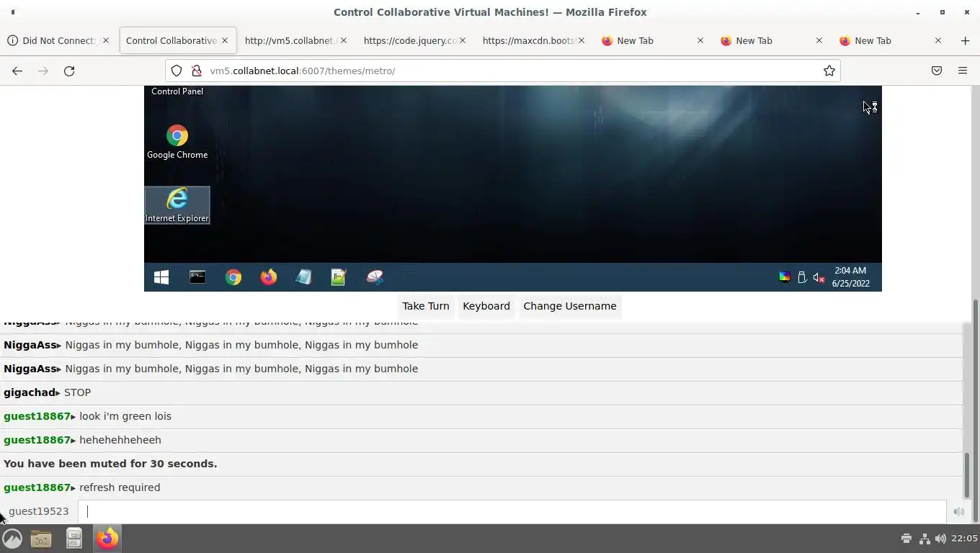Screen dimensions: 980x553
Task: Click the USB device icon in the VM tray
Action: [x=801, y=278]
